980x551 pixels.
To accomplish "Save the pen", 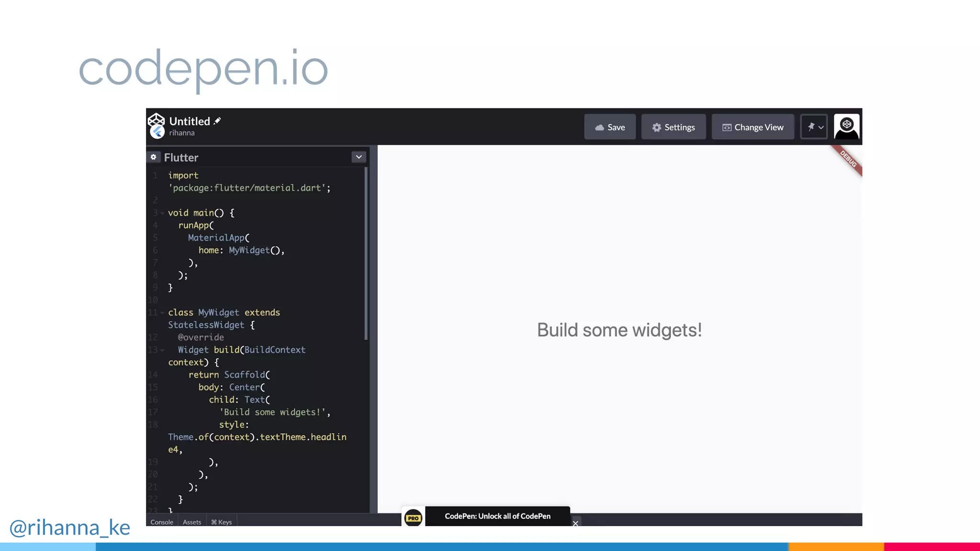I will click(610, 127).
